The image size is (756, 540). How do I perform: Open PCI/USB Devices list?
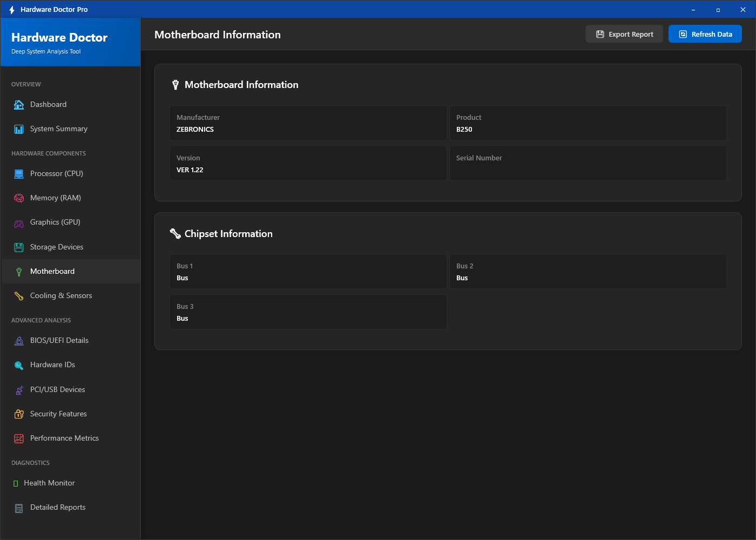pos(71,390)
